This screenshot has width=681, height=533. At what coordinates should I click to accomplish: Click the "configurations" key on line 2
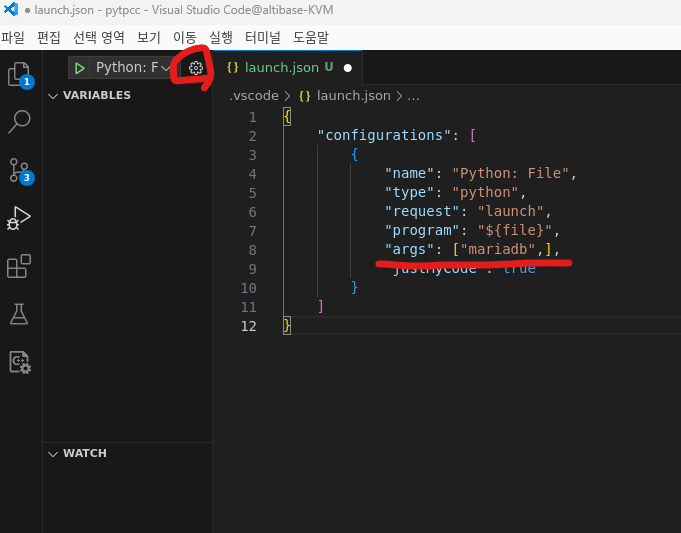point(384,135)
